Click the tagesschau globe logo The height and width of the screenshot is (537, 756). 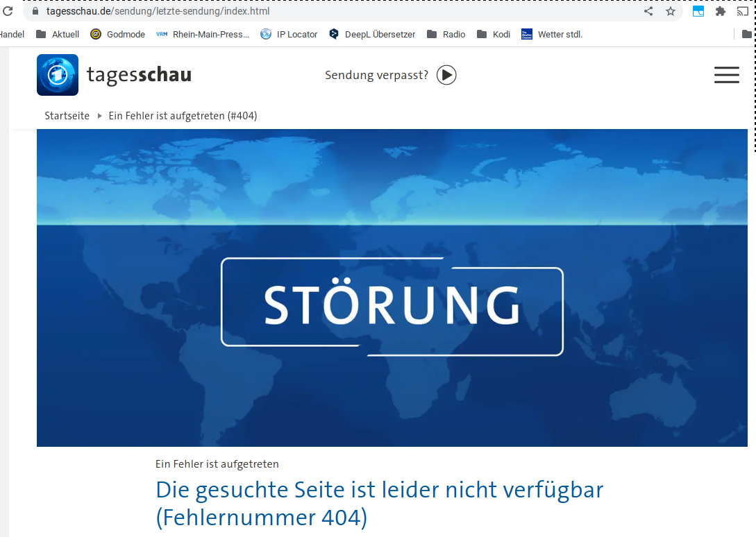58,75
